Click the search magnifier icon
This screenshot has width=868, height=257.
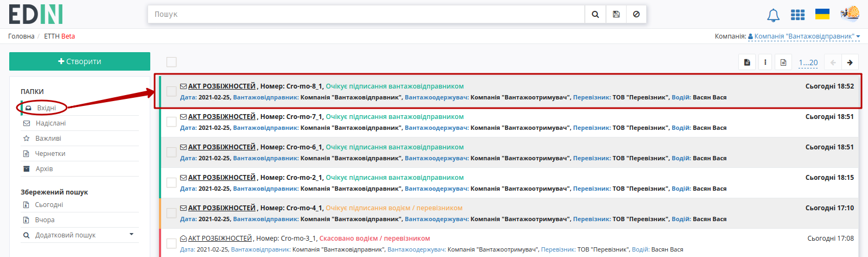tap(595, 14)
